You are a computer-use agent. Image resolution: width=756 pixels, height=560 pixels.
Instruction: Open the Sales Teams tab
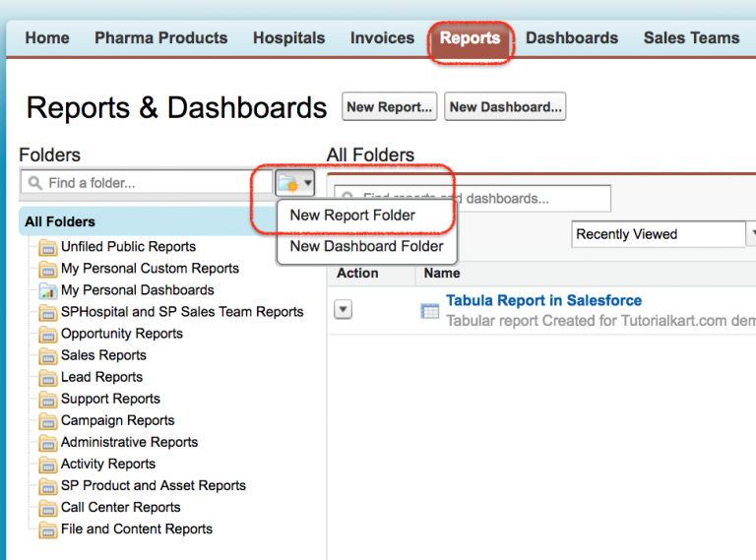point(691,37)
